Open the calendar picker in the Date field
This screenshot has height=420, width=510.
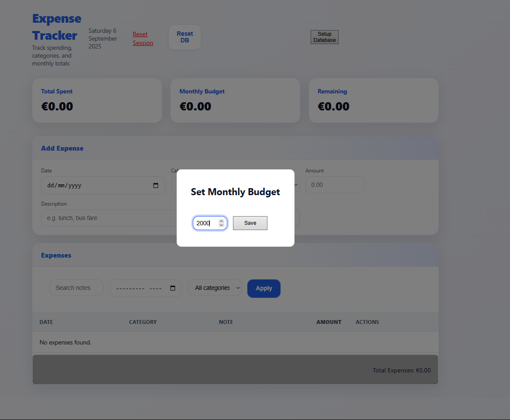pyautogui.click(x=156, y=185)
